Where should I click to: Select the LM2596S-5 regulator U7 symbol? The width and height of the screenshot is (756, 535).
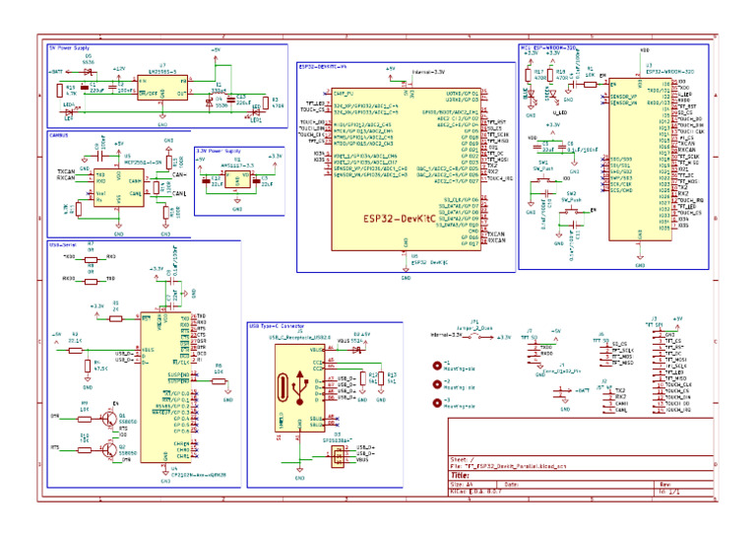click(x=162, y=88)
